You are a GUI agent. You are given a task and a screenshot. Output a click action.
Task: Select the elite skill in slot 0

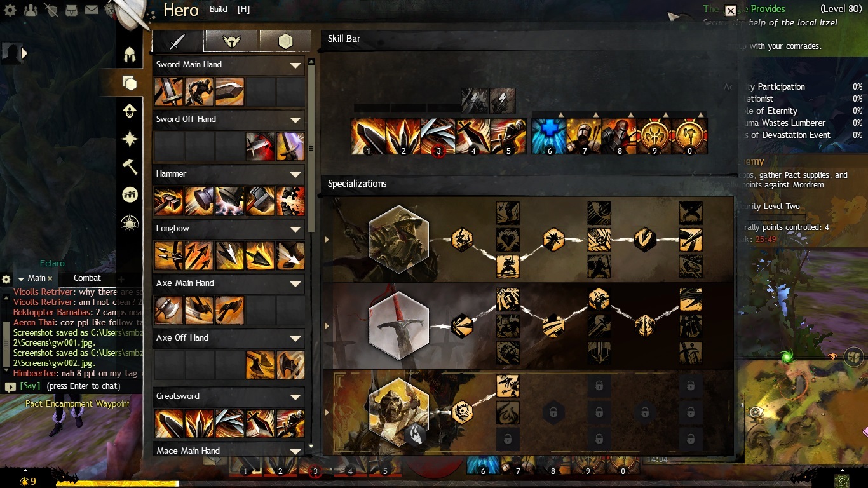coord(689,136)
